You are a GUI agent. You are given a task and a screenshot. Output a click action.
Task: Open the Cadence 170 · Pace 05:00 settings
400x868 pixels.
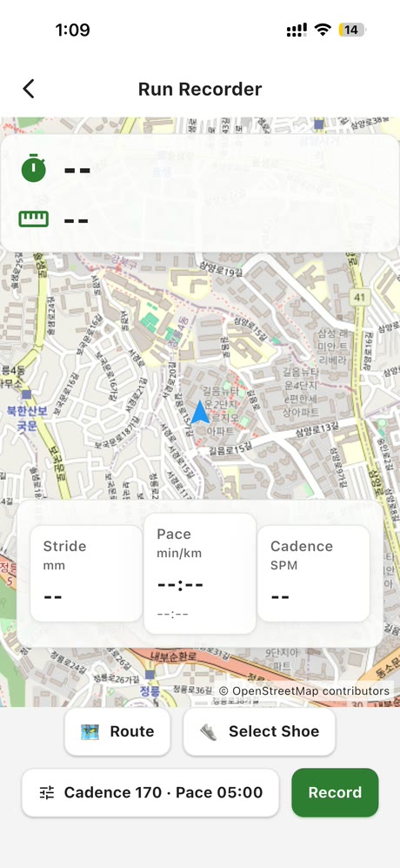pyautogui.click(x=150, y=792)
